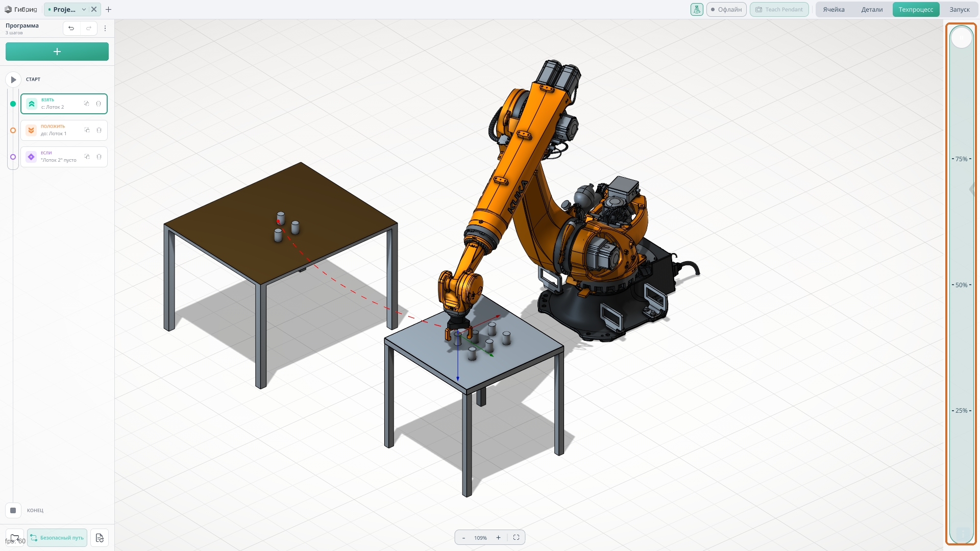The image size is (980, 551).
Task: Toggle the Офлайн connection status
Action: click(726, 9)
